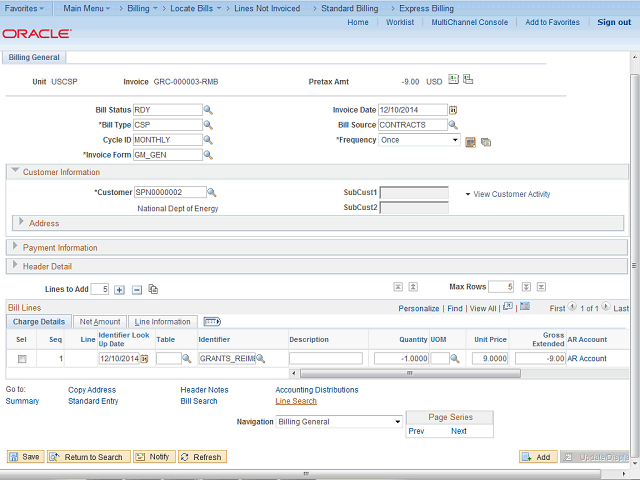Open the Accounting Distributions link

(x=316, y=390)
